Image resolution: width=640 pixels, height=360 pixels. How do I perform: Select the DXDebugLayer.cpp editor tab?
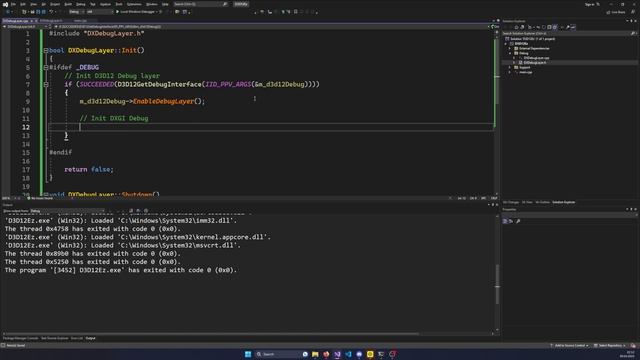coord(16,20)
